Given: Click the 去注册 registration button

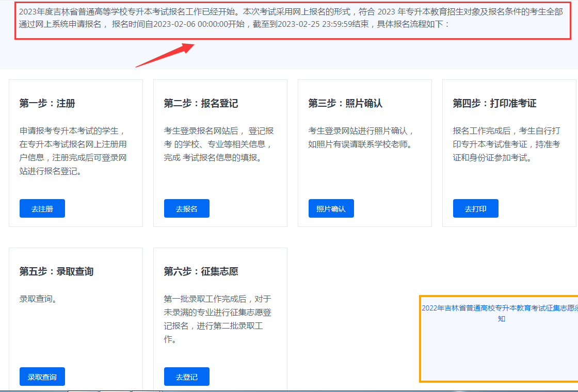Looking at the screenshot, I should click(x=42, y=208).
